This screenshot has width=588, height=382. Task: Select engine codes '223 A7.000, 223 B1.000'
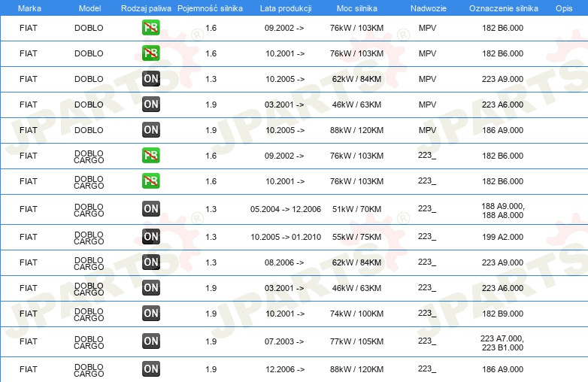pos(502,343)
